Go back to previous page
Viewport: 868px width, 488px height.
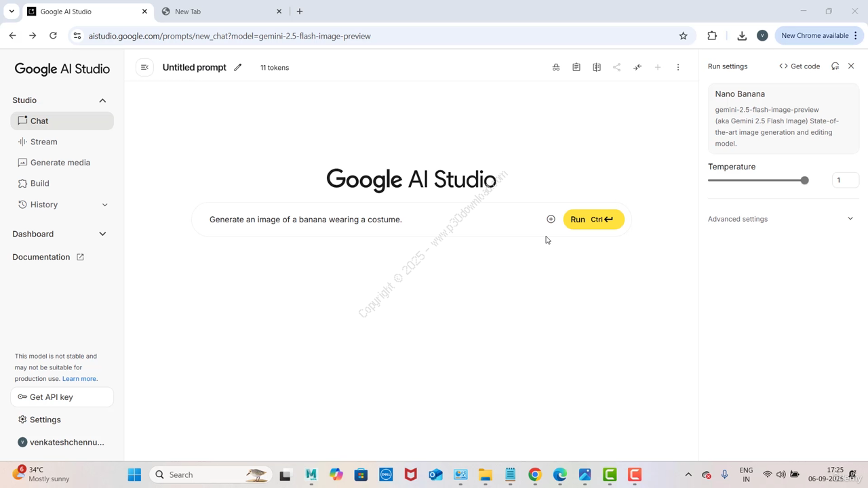pos(13,36)
